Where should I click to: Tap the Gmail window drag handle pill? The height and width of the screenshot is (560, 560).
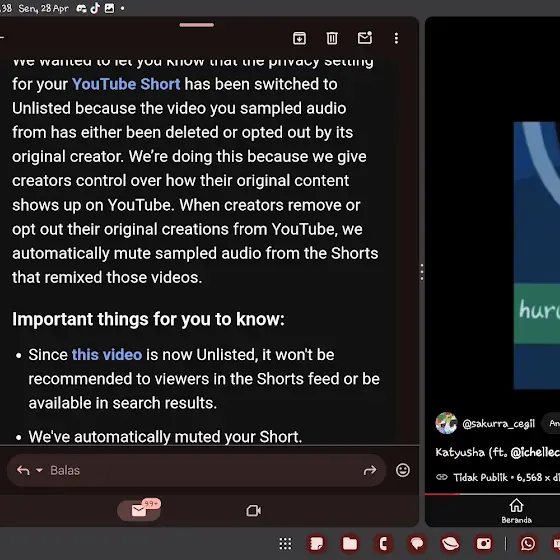click(x=197, y=25)
